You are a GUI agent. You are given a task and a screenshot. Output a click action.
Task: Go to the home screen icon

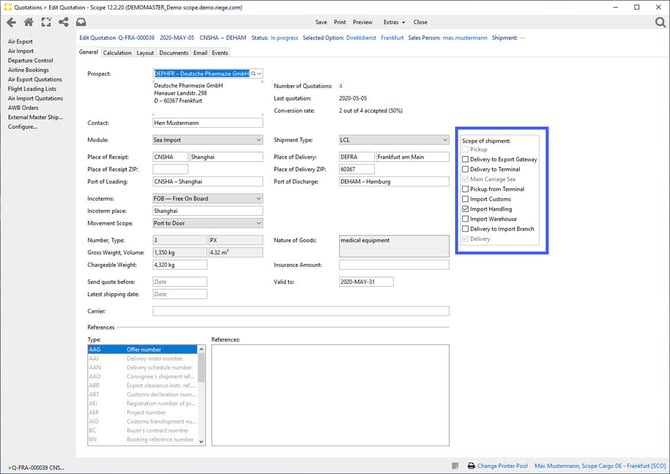(28, 21)
